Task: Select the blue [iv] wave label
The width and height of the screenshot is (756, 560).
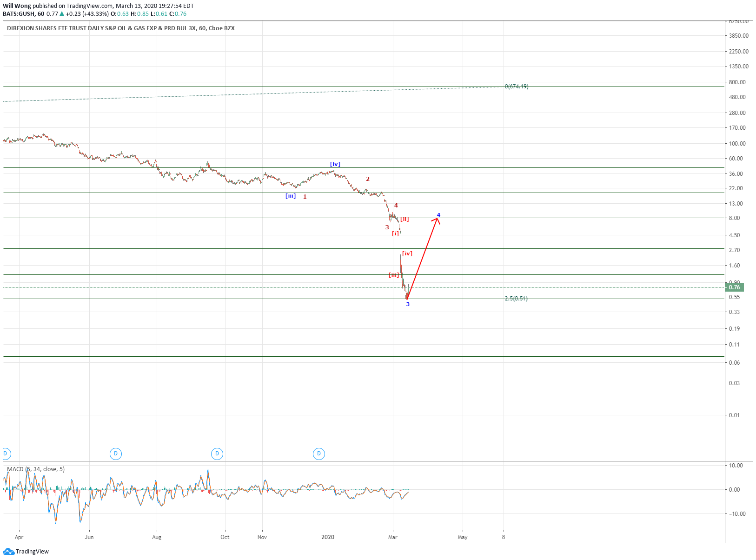Action: [335, 164]
